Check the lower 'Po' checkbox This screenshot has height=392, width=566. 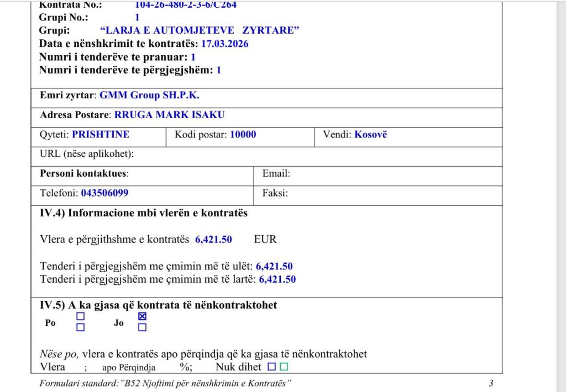81,327
